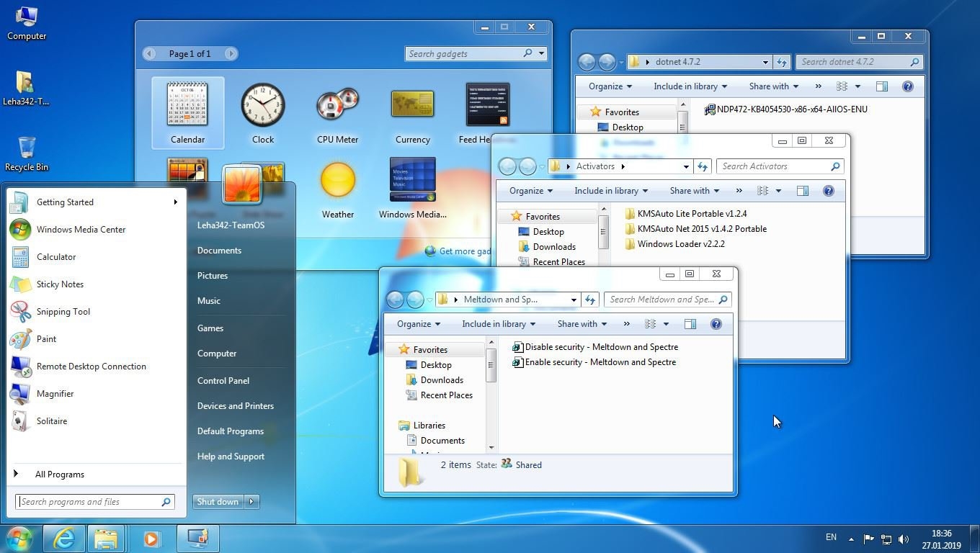This screenshot has height=553, width=980.
Task: Open Devices and Printers
Action: 235,406
